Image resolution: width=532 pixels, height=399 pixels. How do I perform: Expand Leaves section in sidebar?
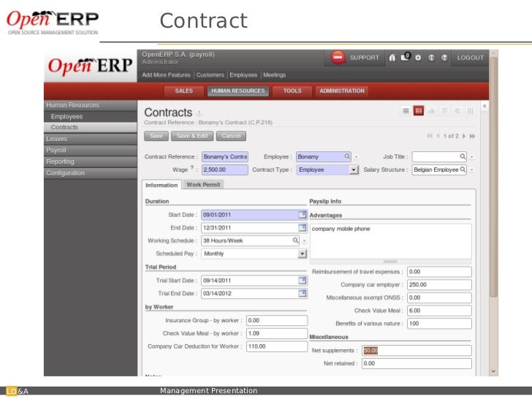(x=91, y=139)
